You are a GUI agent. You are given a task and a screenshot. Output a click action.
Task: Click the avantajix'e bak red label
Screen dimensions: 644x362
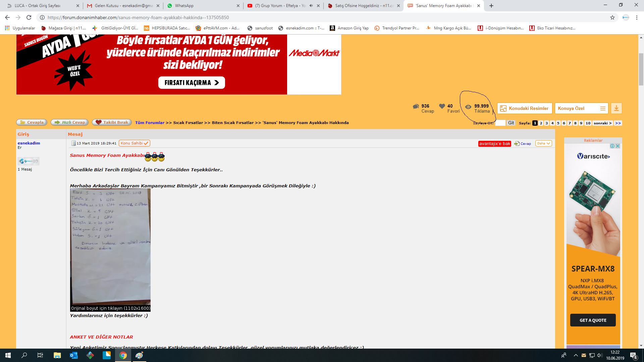(495, 143)
